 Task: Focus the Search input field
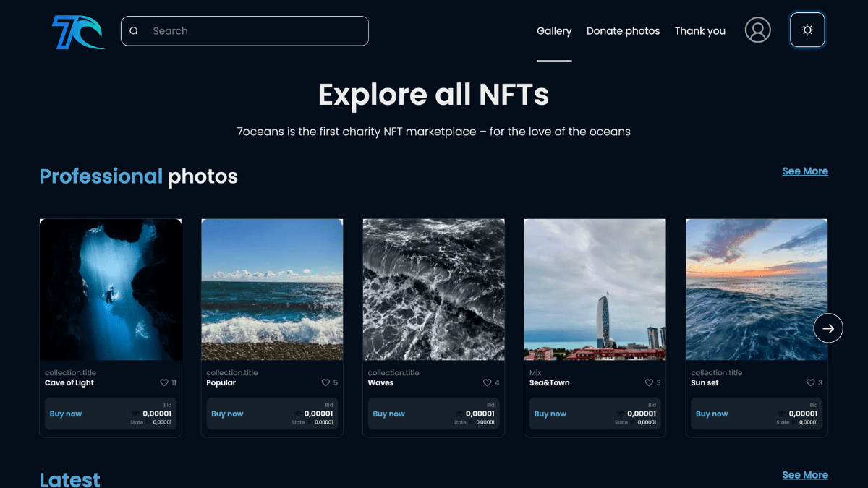pos(253,31)
